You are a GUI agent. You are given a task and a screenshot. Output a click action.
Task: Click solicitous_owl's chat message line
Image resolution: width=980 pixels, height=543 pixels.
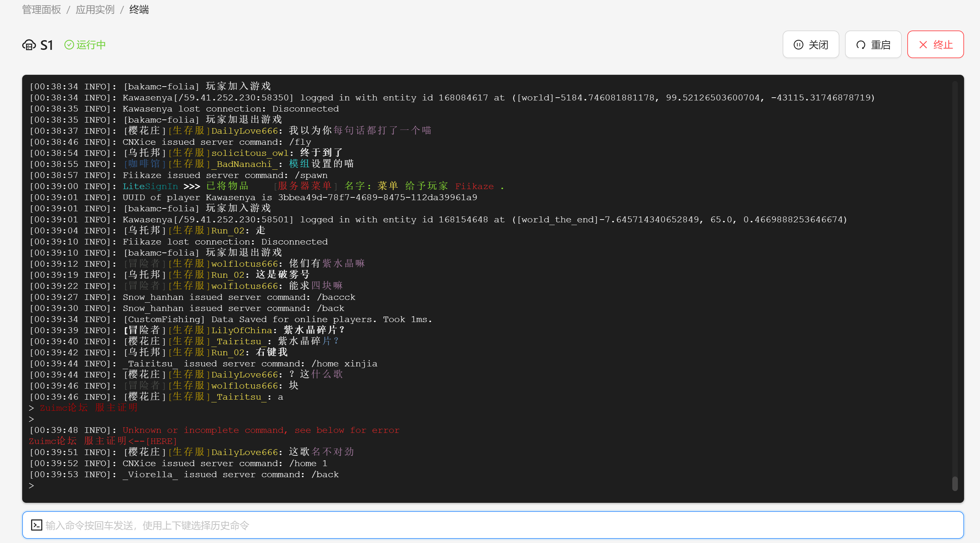(186, 153)
